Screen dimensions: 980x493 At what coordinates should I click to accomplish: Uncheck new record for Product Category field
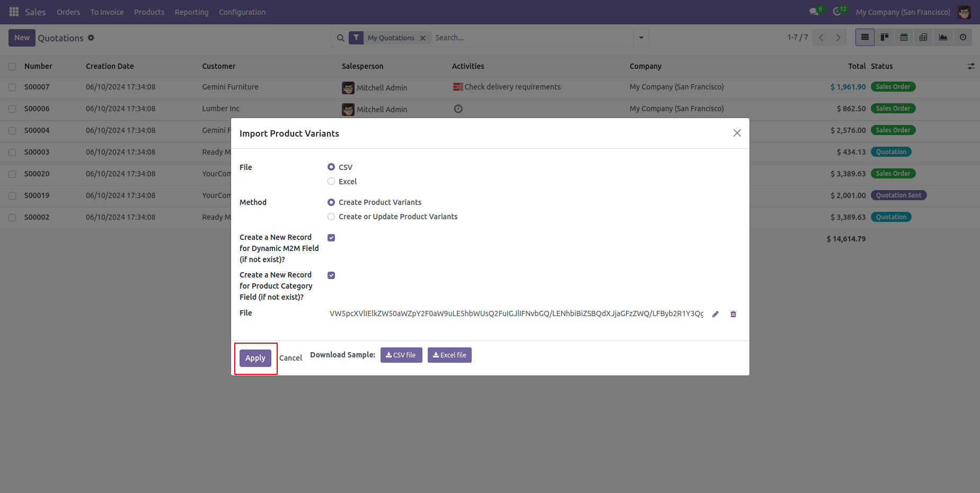(331, 275)
